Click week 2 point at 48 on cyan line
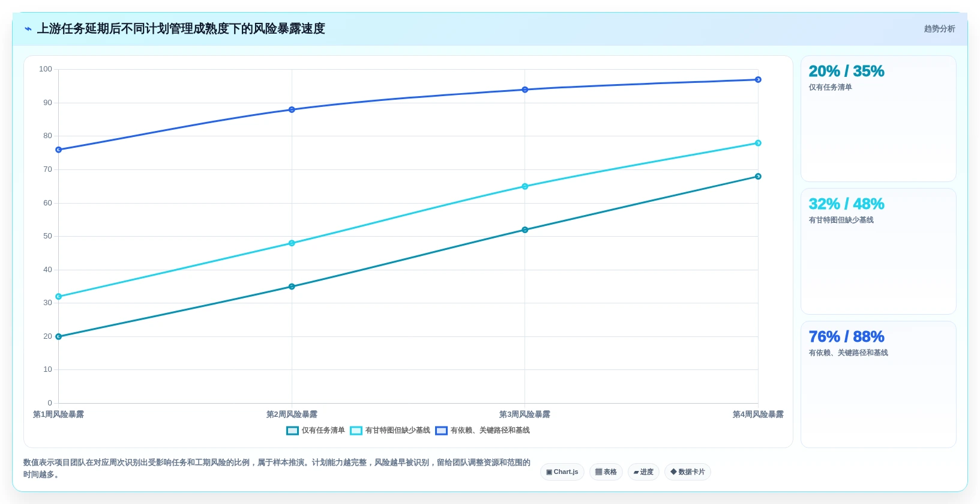This screenshot has width=980, height=504. [292, 243]
